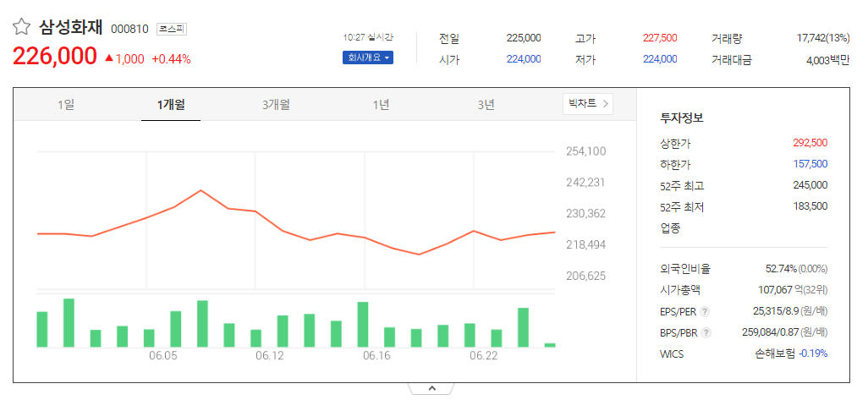Click the 52주 최저 value 183,500
The image size is (868, 400).
(810, 205)
